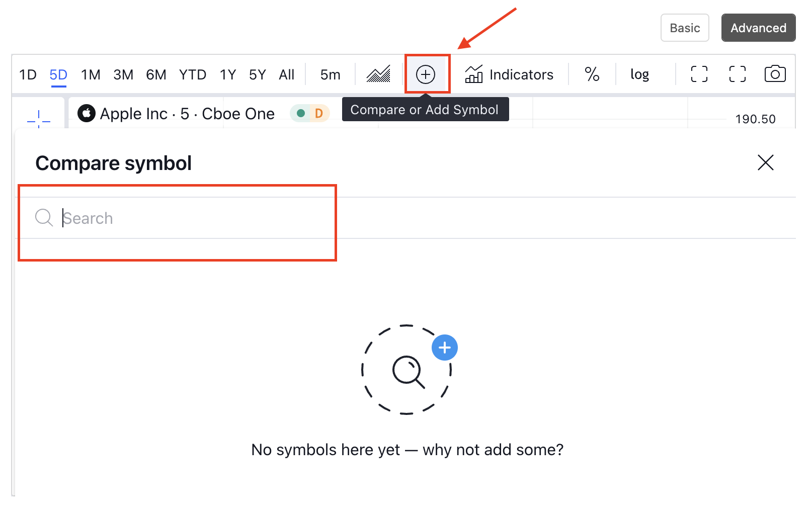Screen dimensions: 812x512
Task: Take a chart snapshot with camera icon
Action: [775, 74]
